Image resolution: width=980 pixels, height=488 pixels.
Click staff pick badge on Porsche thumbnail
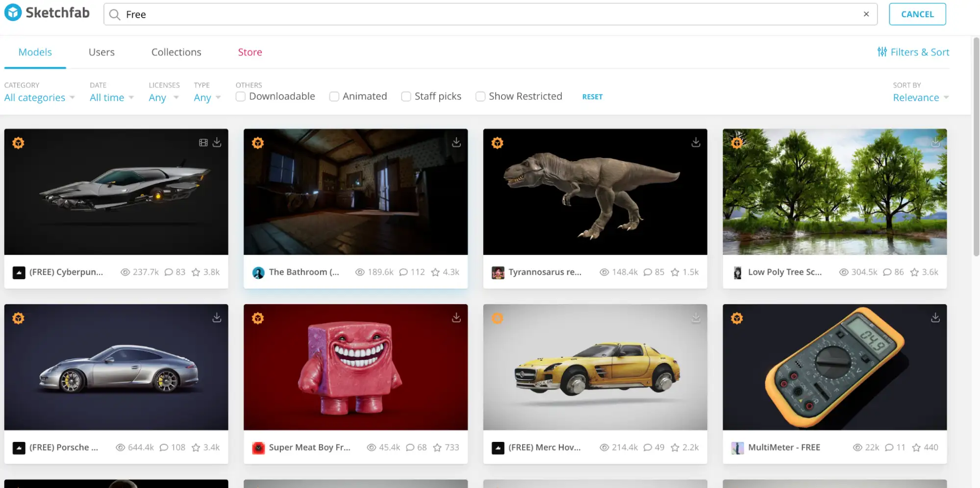[x=18, y=318]
